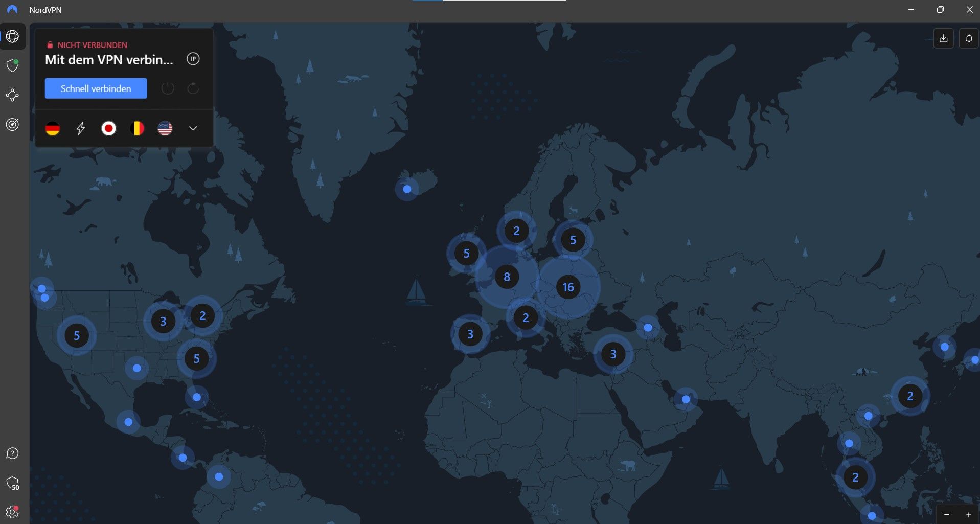The image size is (980, 524).
Task: Open Dark Web Monitor target icon
Action: coord(12,124)
